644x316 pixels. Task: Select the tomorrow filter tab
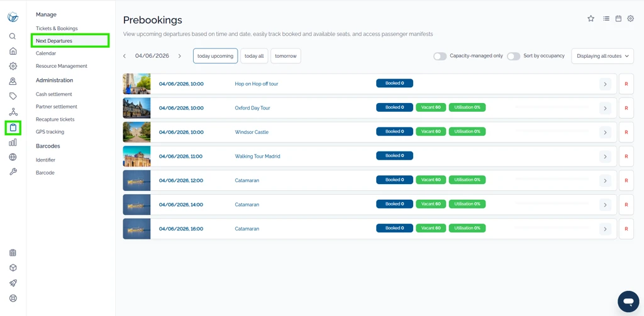[x=286, y=56]
